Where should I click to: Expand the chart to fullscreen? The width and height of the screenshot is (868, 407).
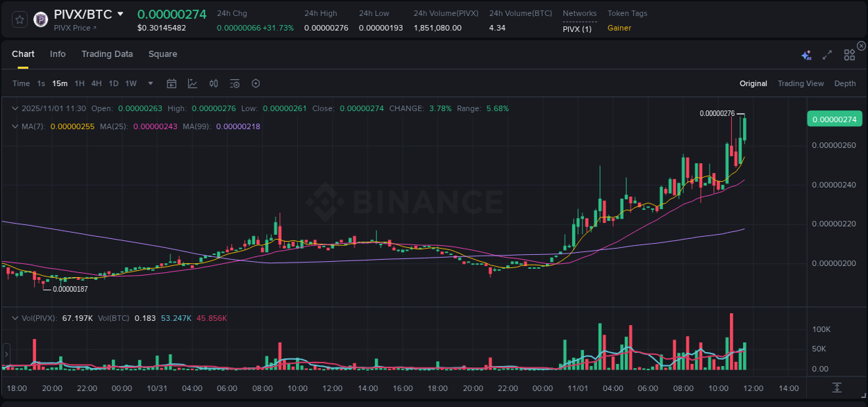(x=826, y=54)
